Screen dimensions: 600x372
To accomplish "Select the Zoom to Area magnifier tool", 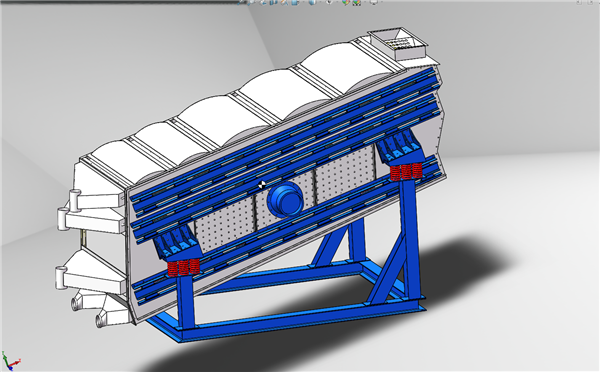I will [x=251, y=2].
